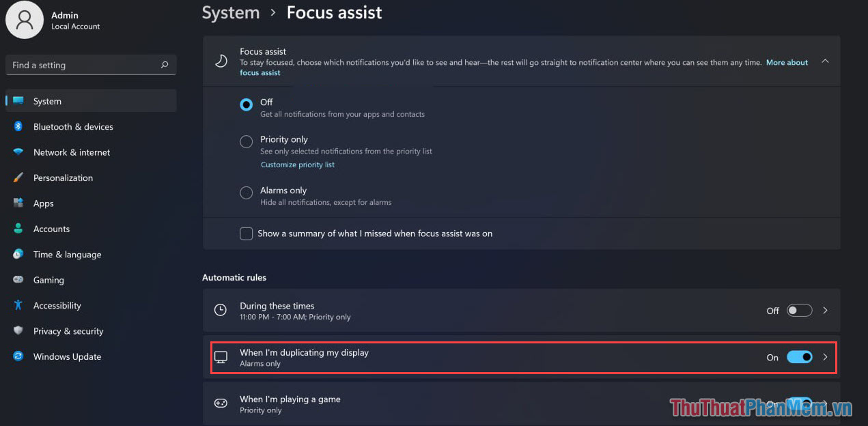Select the Alarms only radio option

point(246,193)
